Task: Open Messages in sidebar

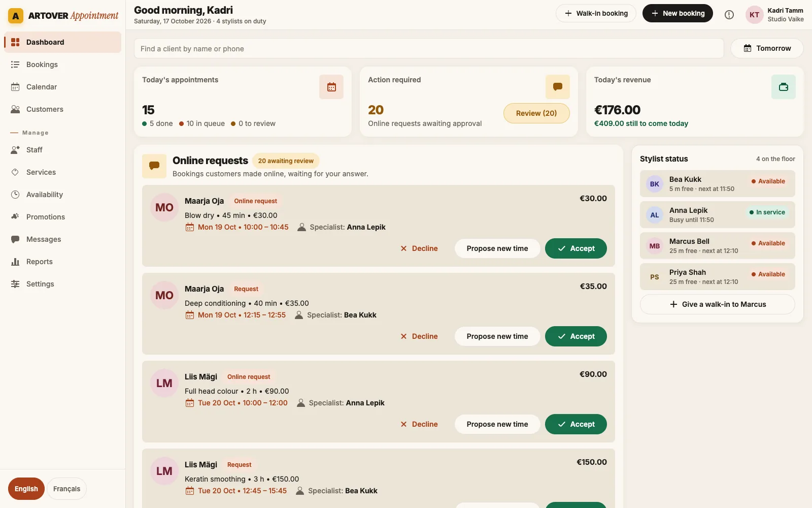Action: coord(62,239)
